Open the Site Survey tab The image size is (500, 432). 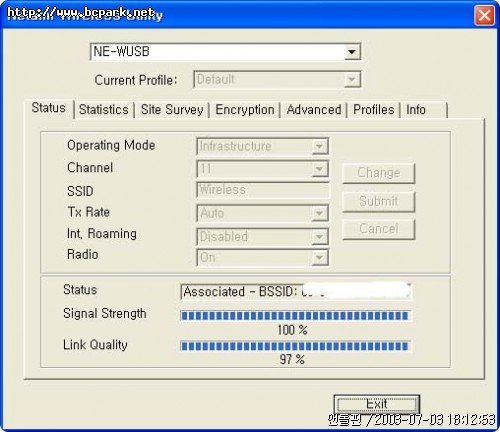coord(172,110)
